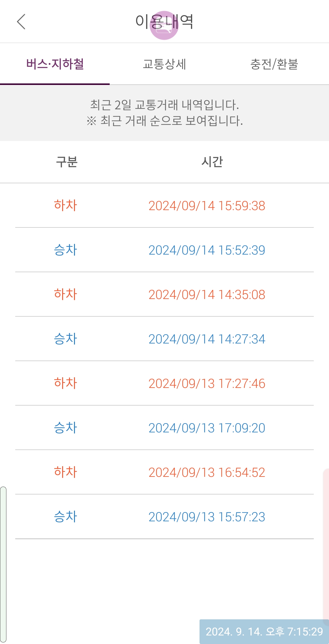Open the 승차 record at 17:09:20

[x=164, y=428]
